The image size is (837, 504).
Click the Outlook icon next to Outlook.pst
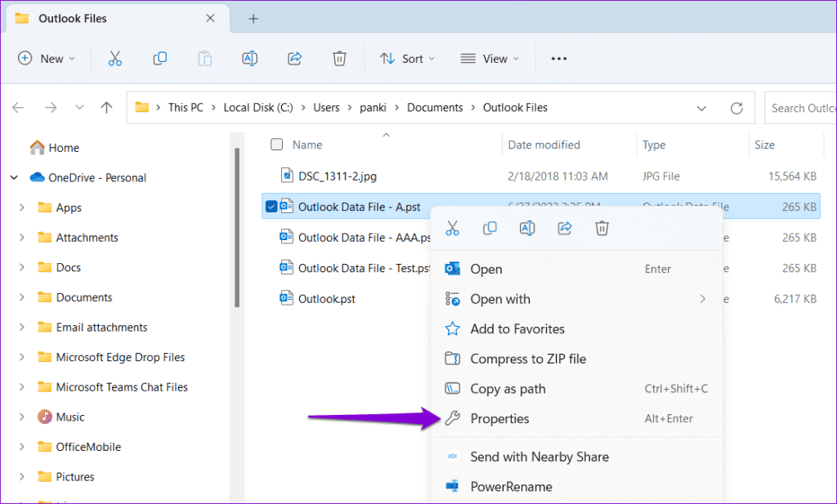coord(287,298)
